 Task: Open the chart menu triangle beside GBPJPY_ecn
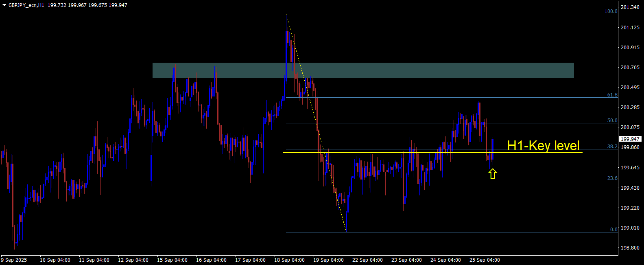[4, 5]
